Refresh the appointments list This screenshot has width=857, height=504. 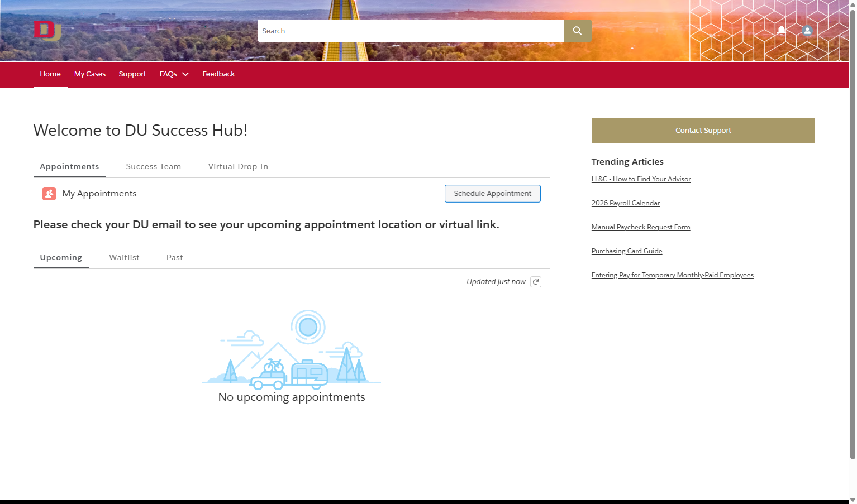pyautogui.click(x=536, y=282)
